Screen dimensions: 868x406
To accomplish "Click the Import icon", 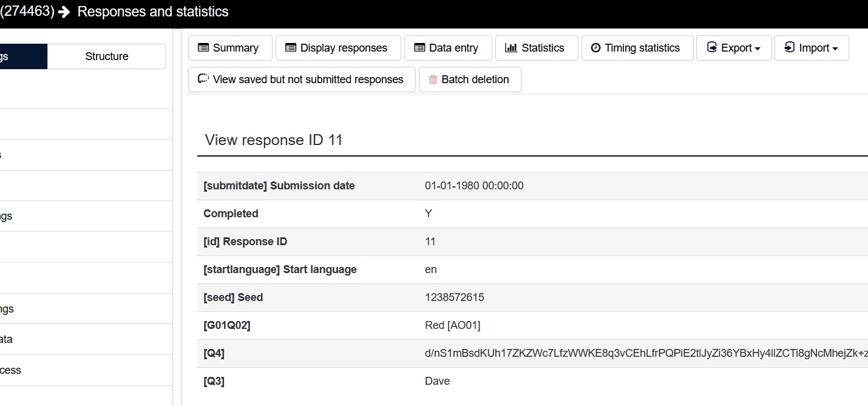I will (x=790, y=48).
